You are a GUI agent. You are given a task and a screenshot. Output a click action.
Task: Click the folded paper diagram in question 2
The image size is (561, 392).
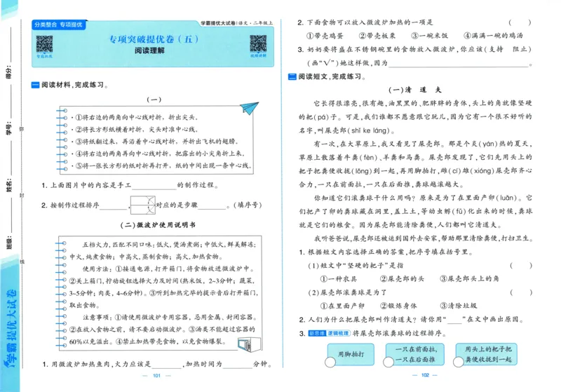[143, 205]
